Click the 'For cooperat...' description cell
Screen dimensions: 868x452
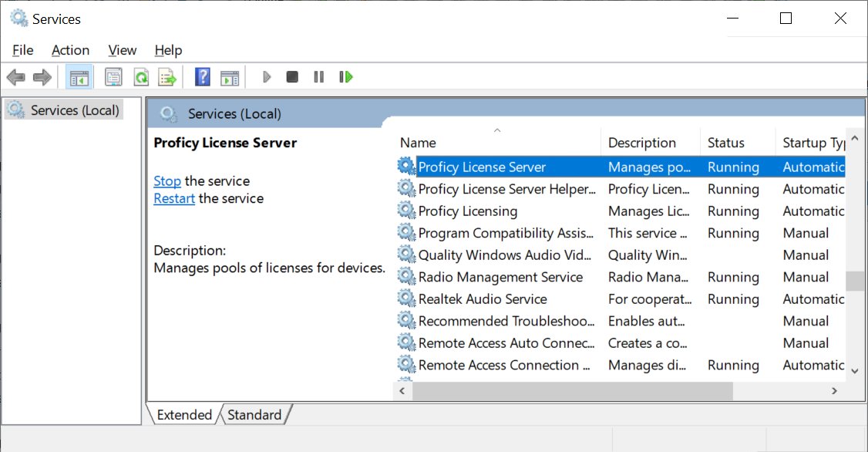[x=650, y=299]
